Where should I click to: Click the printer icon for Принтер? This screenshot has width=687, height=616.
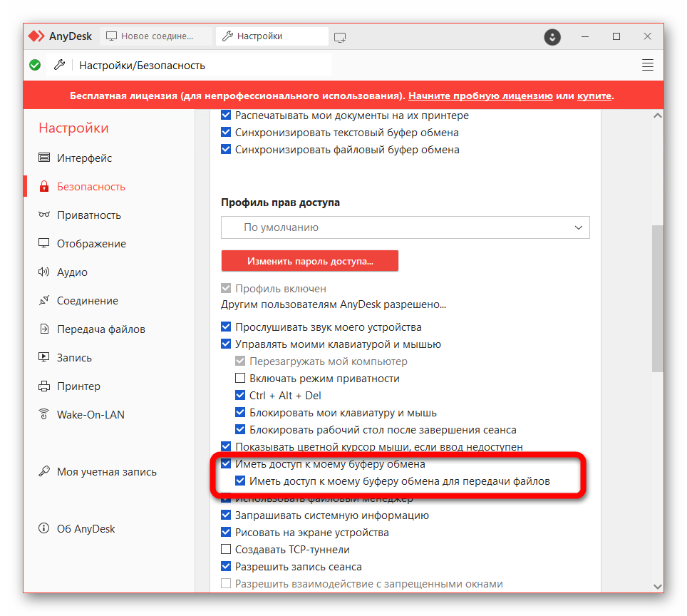coord(44,386)
